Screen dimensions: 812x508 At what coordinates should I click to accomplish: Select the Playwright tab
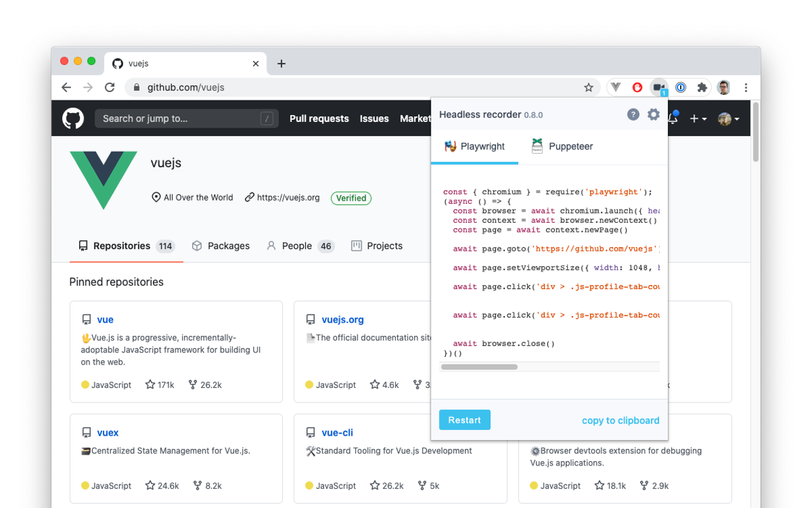tap(475, 146)
